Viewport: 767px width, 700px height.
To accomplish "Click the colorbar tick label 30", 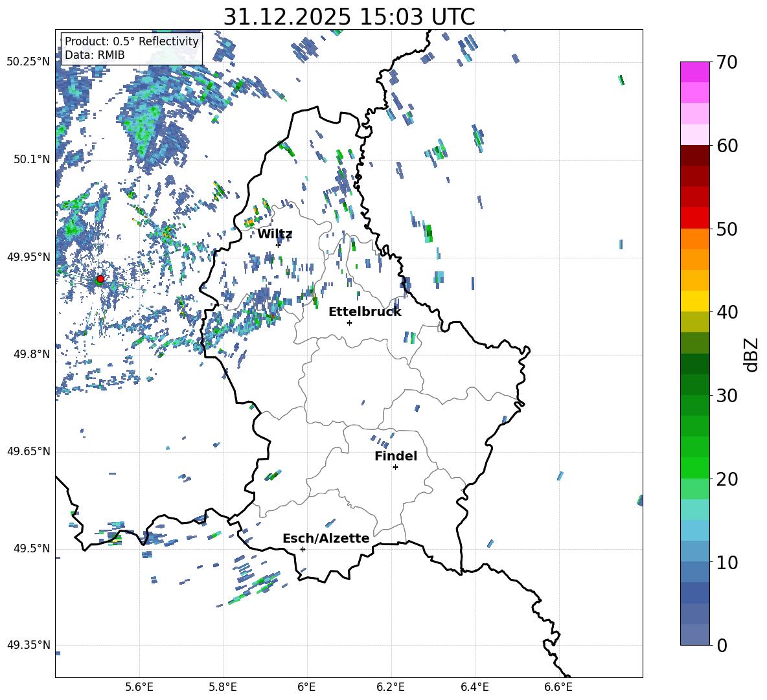I will pos(727,396).
